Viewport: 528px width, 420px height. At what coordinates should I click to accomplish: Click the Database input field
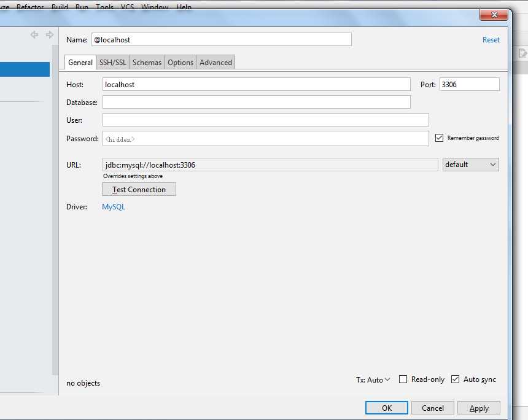(257, 102)
